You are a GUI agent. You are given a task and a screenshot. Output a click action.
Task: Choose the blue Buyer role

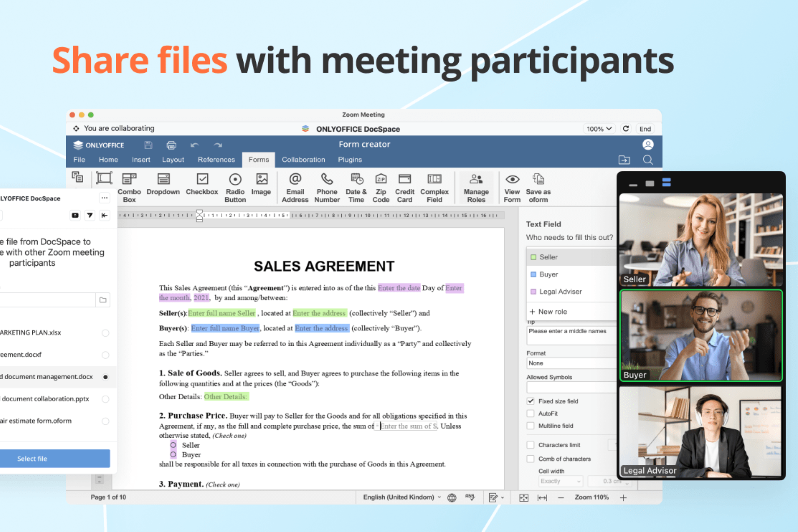point(571,274)
